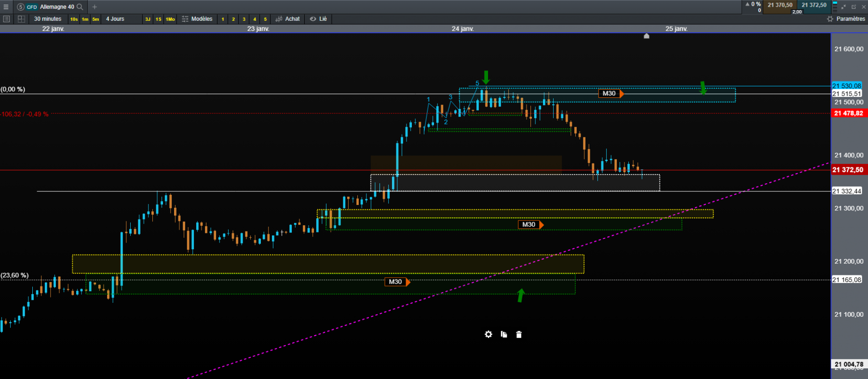Click the CFD instrument badge
Image resolution: width=868 pixels, height=379 pixels.
[x=32, y=7]
